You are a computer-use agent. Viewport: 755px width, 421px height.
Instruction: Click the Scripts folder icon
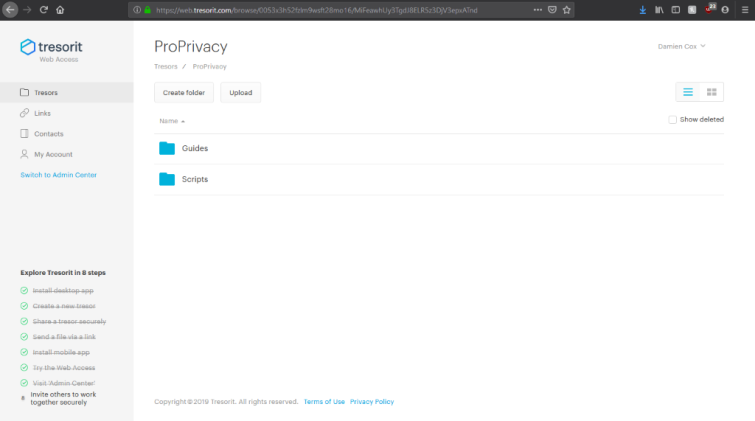point(167,179)
